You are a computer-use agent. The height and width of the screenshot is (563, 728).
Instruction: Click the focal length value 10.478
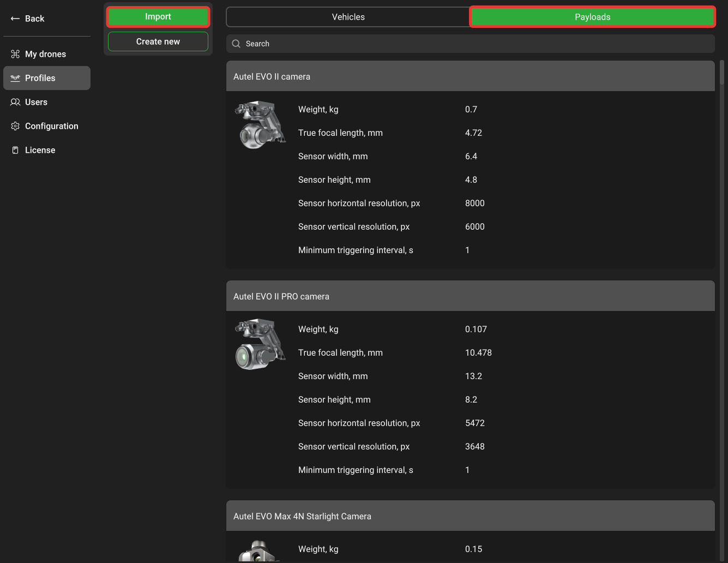(x=478, y=352)
